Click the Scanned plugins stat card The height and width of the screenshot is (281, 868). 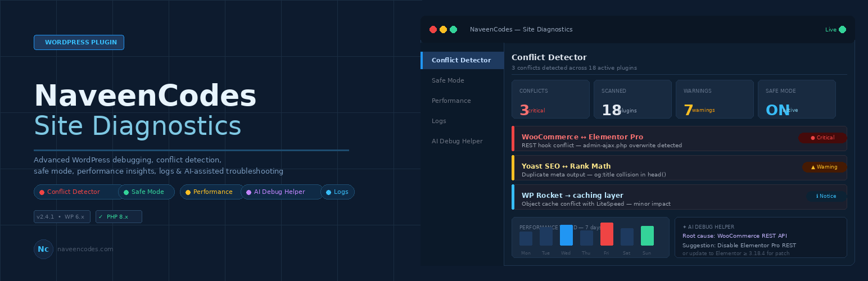point(632,99)
